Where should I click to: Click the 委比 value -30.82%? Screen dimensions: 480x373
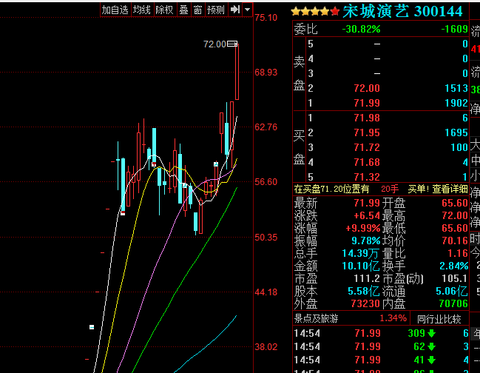coord(361,29)
